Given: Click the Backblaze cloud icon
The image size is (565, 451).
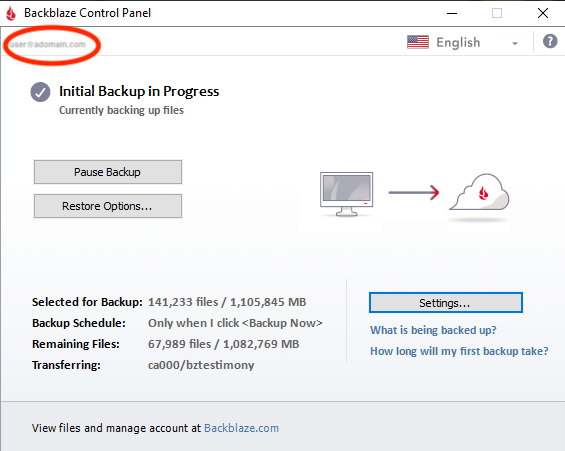Looking at the screenshot, I should pyautogui.click(x=479, y=192).
